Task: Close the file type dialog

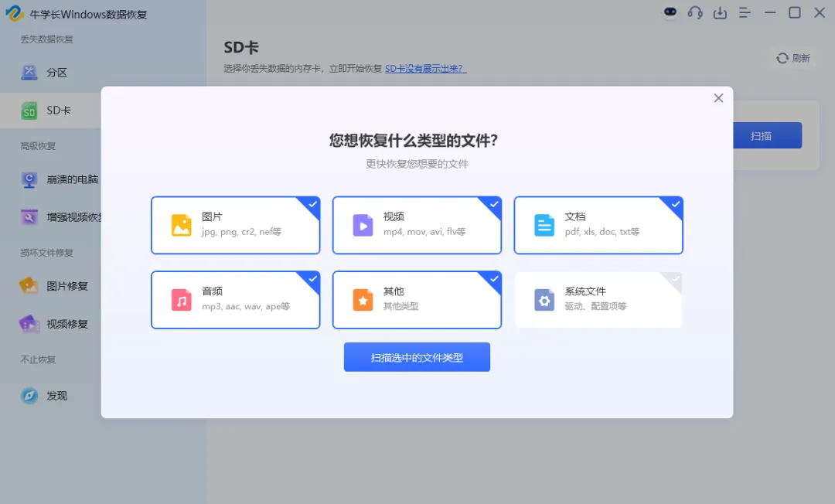Action: (x=718, y=98)
